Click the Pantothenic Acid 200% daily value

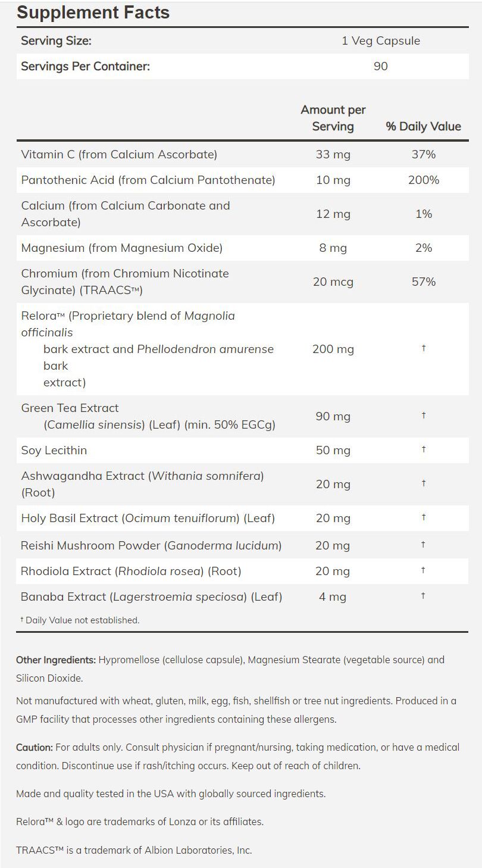tap(423, 180)
